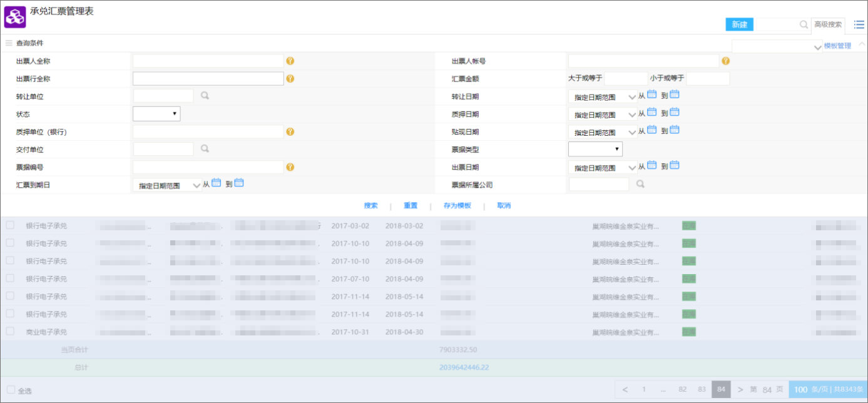Viewport: 868px width, 403px height.
Task: Focus the 出票人全称 input field
Action: [208, 61]
